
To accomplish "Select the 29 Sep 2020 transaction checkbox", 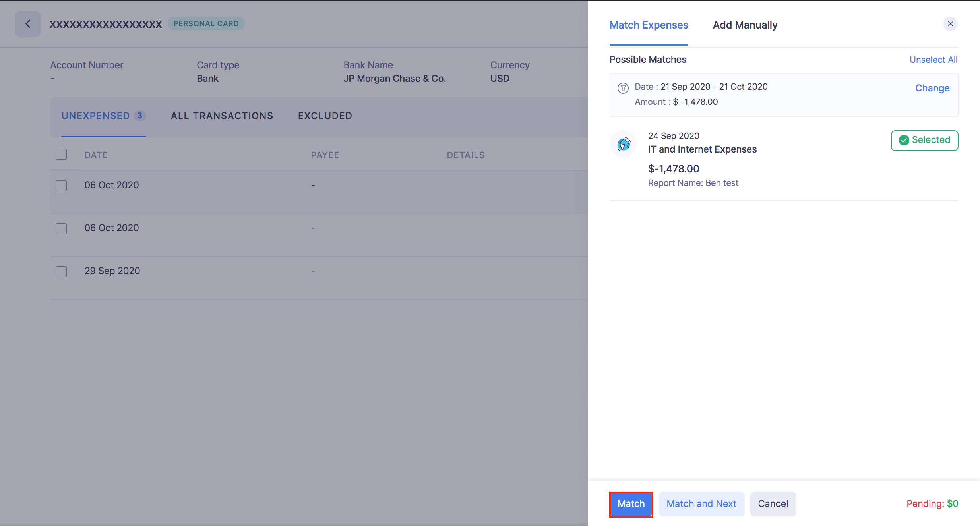I will pyautogui.click(x=61, y=271).
